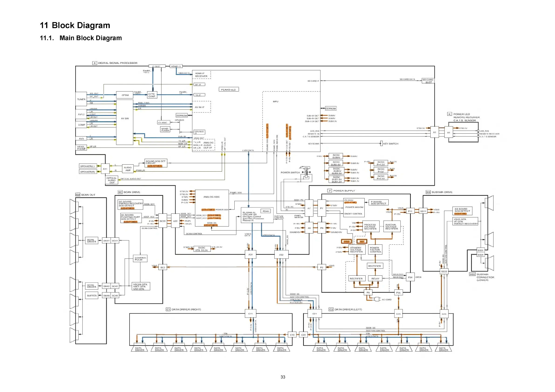Click the OFDM block
This screenshot has width=555, height=392.
125,95
